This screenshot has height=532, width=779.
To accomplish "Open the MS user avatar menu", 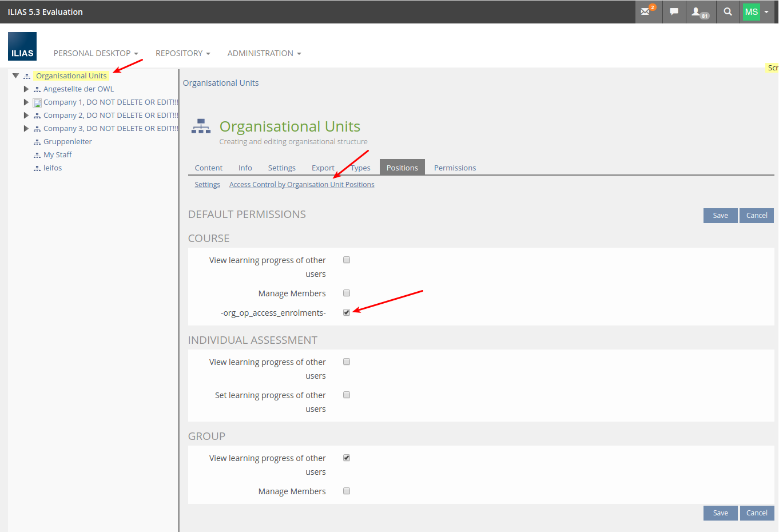I will pos(756,11).
